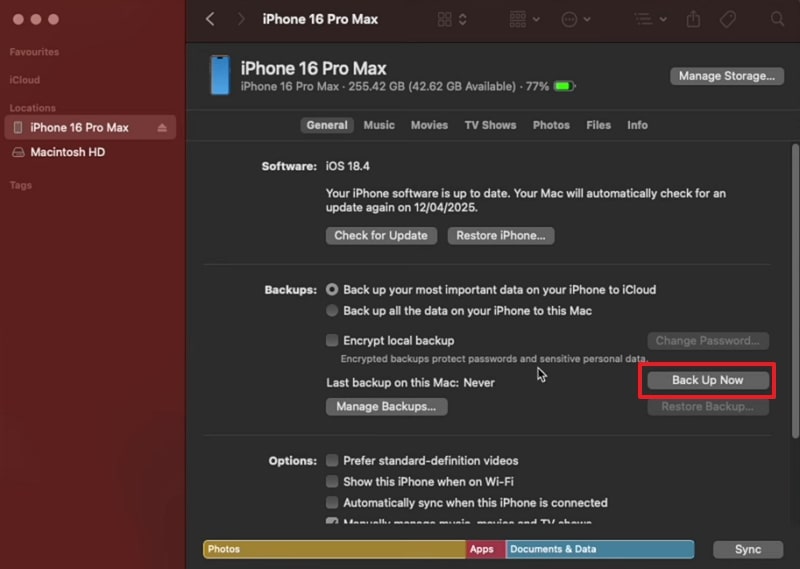Viewport: 800px width, 569px height.
Task: Click 'Last backup on this Mac: Never' text
Action: [410, 383]
